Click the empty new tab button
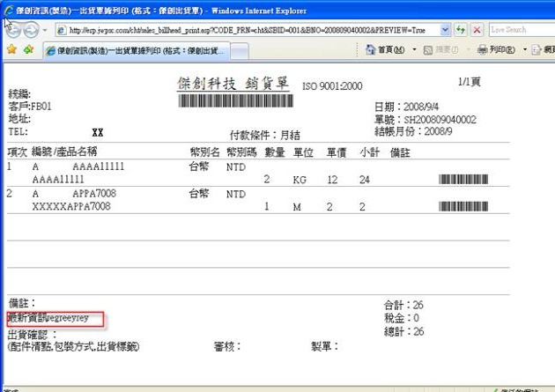 click(x=241, y=51)
